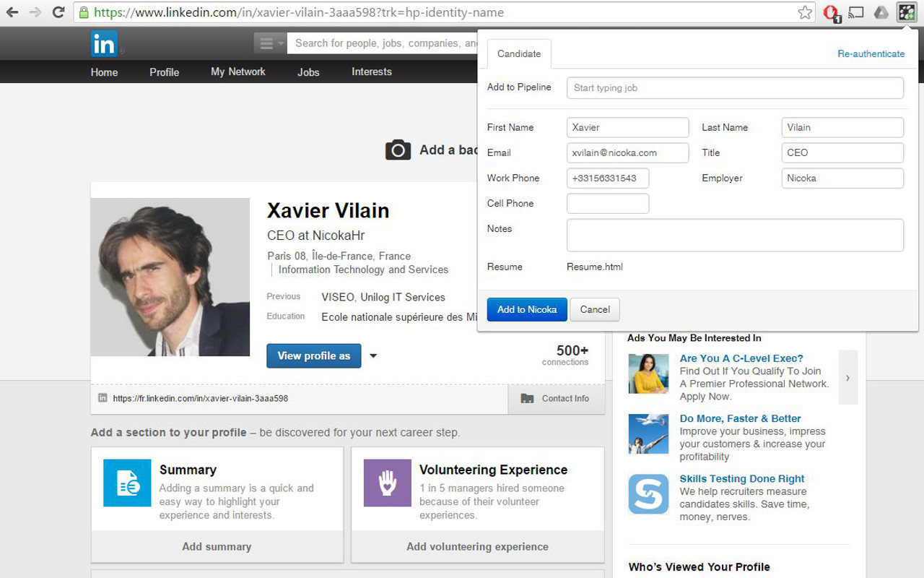Image resolution: width=924 pixels, height=578 pixels.
Task: Open the search category dropdown menu
Action: coord(270,43)
